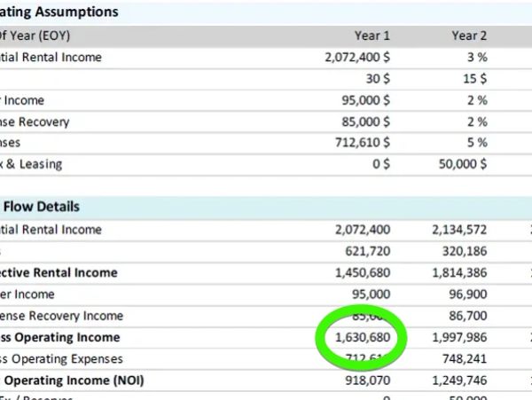Select the 95,000 cash flow other income
Screen dimensions: 532x400
click(x=371, y=294)
